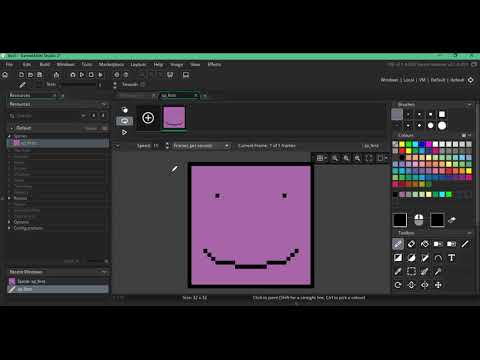480x360 pixels.
Task: Click the Stop toolbar icon
Action: [91, 75]
